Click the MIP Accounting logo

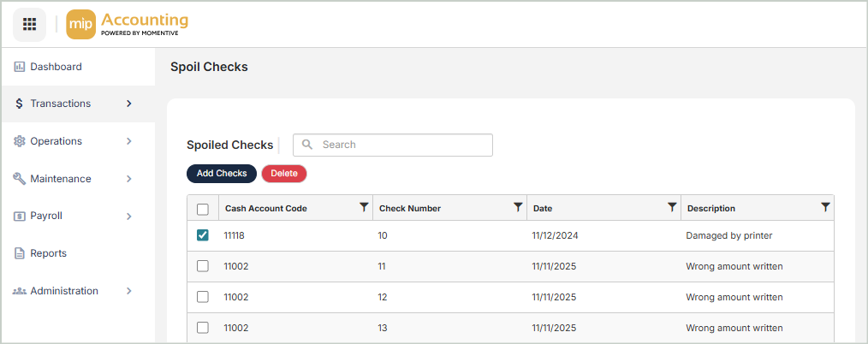tap(128, 24)
